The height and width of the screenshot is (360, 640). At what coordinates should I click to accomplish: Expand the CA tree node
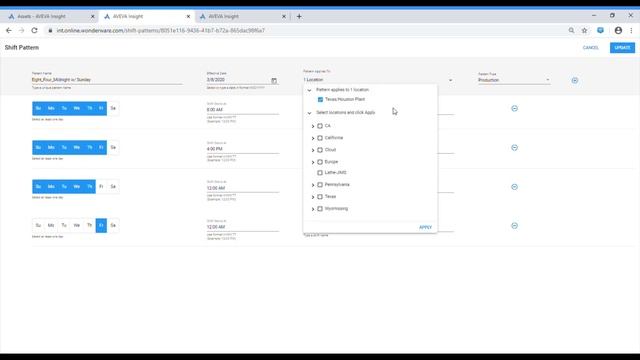point(313,127)
